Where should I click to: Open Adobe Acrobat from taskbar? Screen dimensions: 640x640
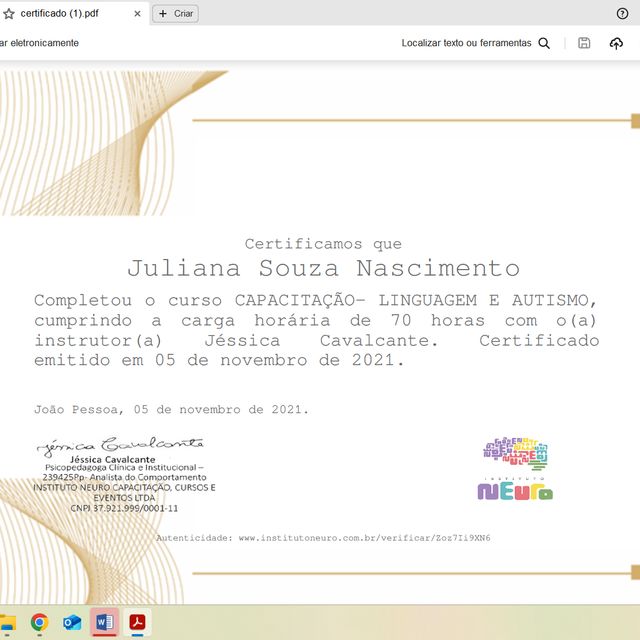coord(137,622)
